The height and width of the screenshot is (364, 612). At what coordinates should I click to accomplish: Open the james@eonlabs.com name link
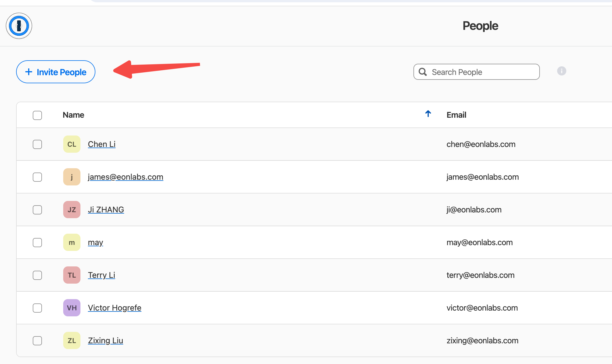(x=125, y=177)
